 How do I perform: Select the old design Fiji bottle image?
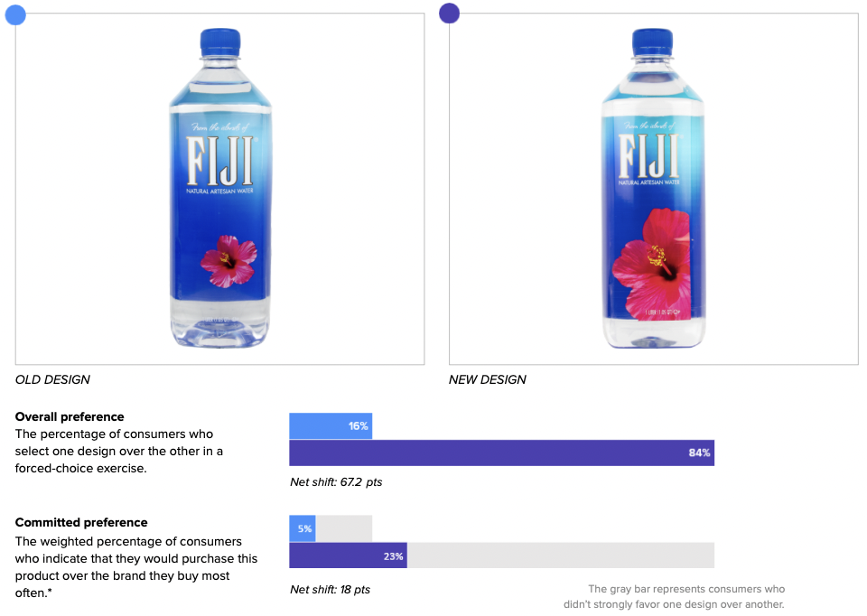pyautogui.click(x=220, y=188)
